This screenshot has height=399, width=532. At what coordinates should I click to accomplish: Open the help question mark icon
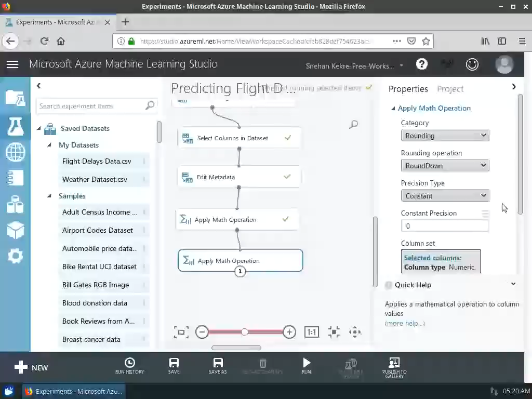pyautogui.click(x=422, y=64)
